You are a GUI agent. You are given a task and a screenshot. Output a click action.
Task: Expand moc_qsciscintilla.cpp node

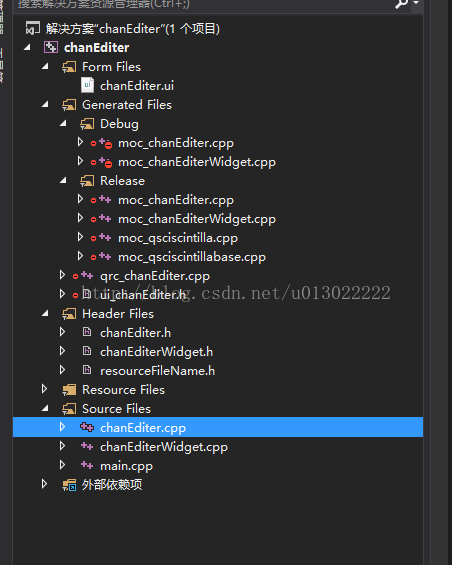[80, 237]
